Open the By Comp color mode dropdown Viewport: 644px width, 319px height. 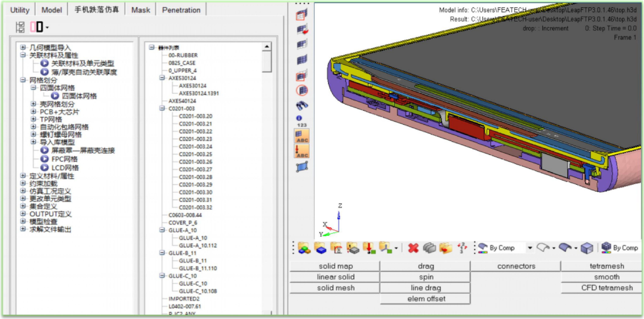click(530, 248)
